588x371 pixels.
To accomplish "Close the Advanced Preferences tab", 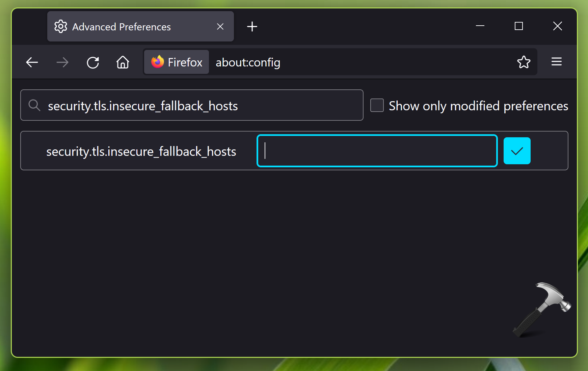I will pos(220,27).
